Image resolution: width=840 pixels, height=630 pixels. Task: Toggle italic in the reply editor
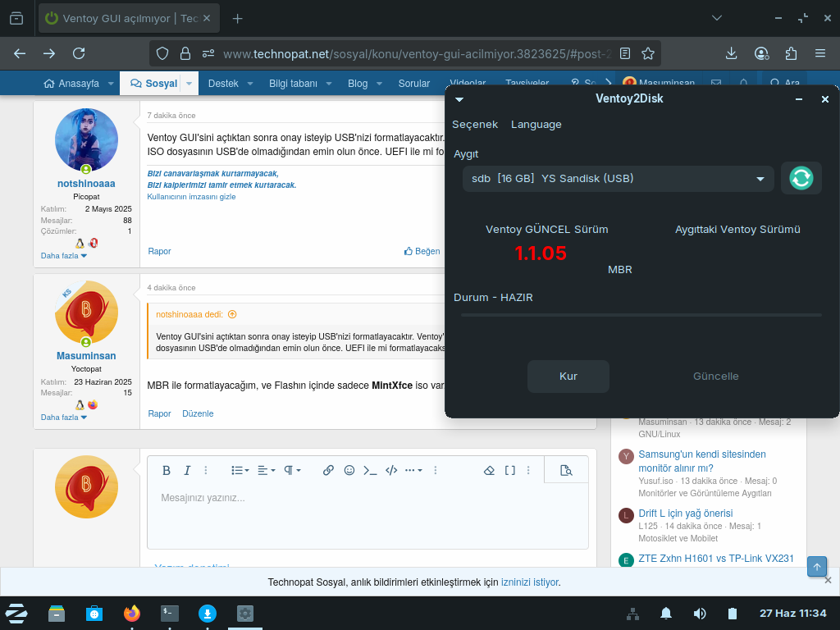pos(187,470)
